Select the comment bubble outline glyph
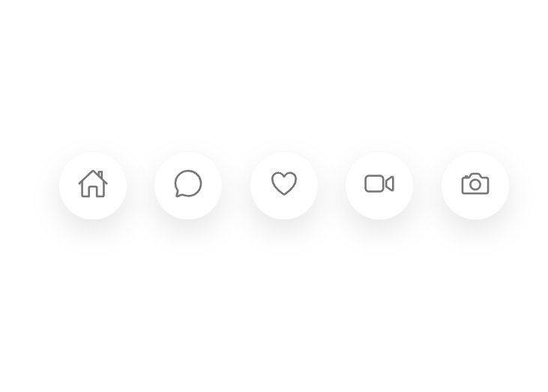The image size is (548, 392). pos(188,184)
